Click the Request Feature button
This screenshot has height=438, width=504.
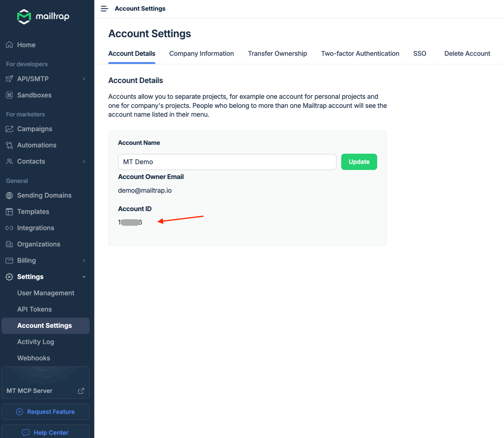pos(46,412)
